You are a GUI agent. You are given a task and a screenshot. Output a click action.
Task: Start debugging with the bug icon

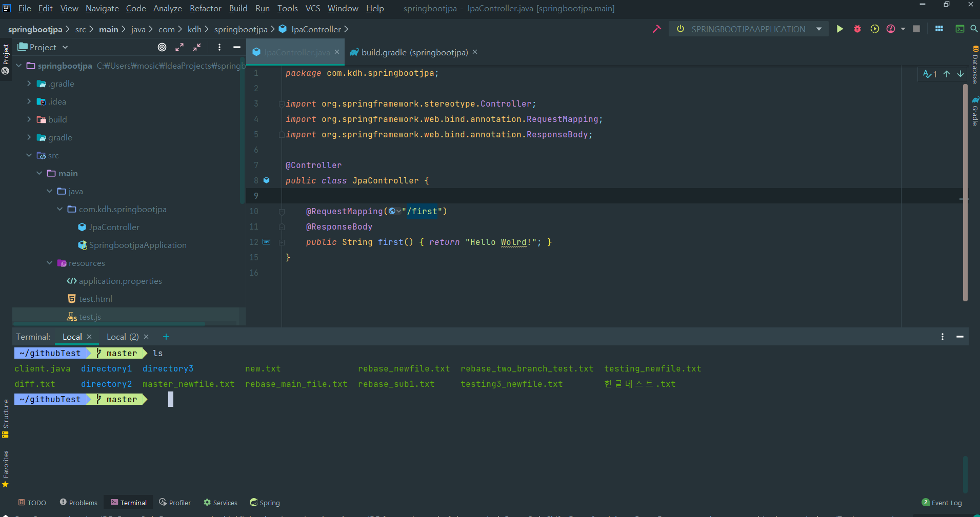[857, 29]
